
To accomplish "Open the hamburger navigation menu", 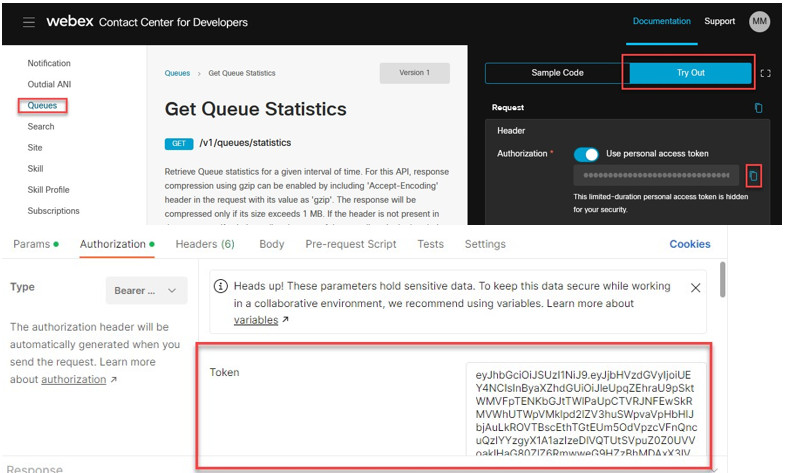I will click(x=29, y=22).
